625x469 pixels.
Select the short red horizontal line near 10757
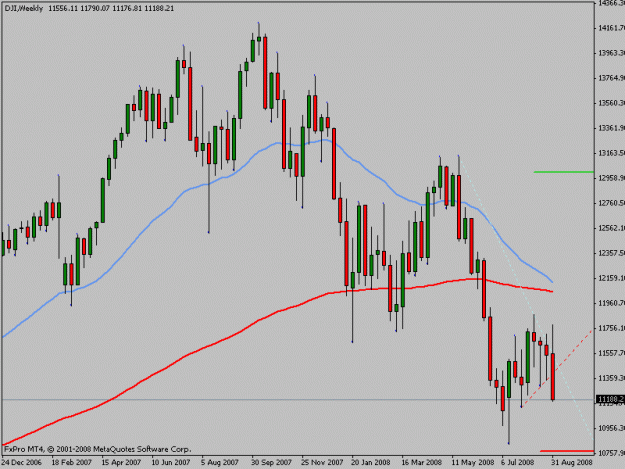(567, 451)
